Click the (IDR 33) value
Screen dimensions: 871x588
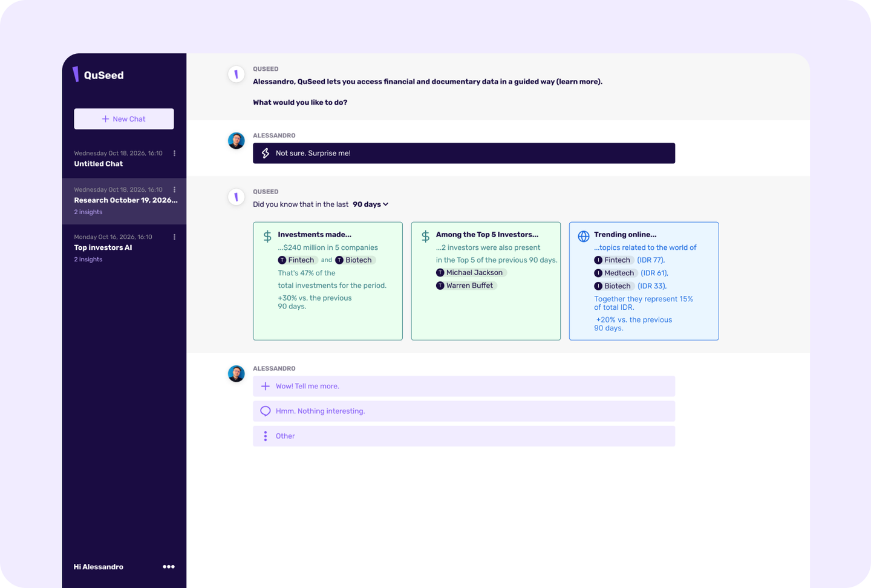point(652,286)
